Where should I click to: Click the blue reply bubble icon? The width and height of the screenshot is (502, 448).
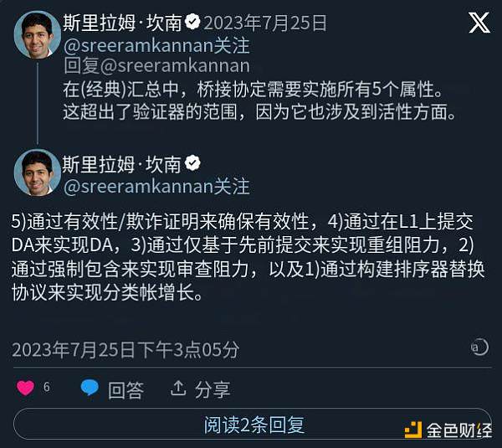(90, 388)
